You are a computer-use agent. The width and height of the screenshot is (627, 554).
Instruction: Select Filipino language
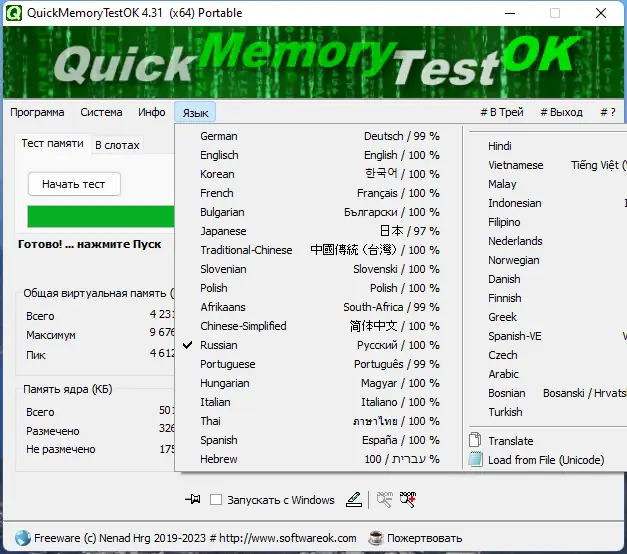[x=547, y=222]
